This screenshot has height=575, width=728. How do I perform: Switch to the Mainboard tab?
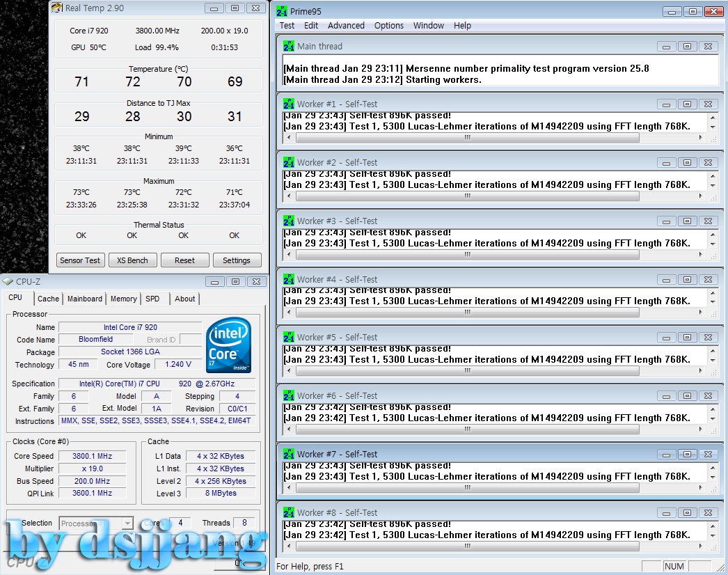click(x=85, y=299)
